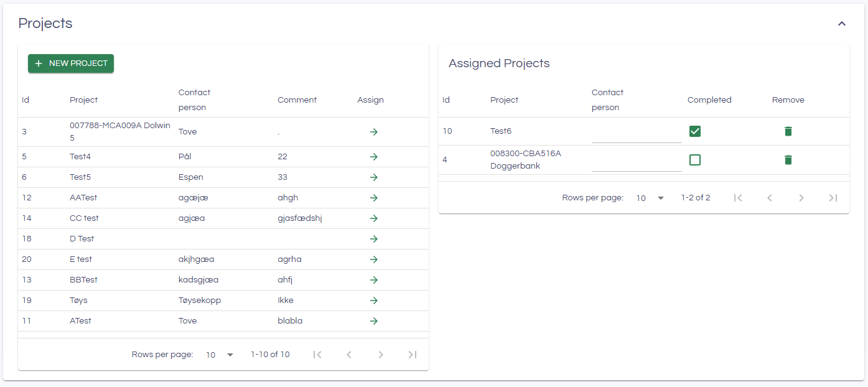The height and width of the screenshot is (387, 868).
Task: Jump to last page of Assigned Projects
Action: point(833,198)
